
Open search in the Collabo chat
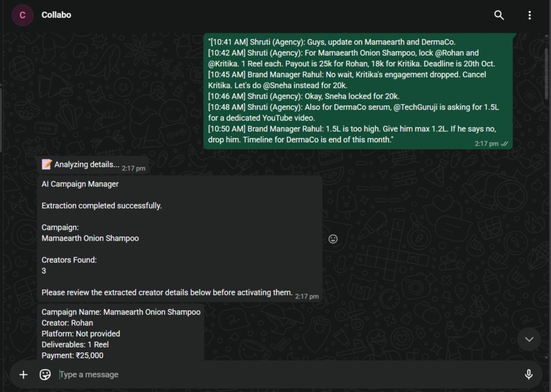coord(499,15)
